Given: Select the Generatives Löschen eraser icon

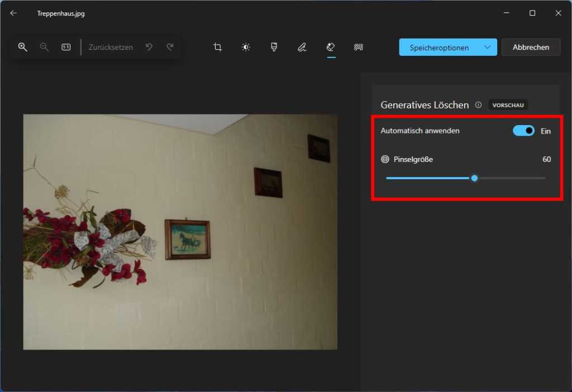Looking at the screenshot, I should 330,47.
